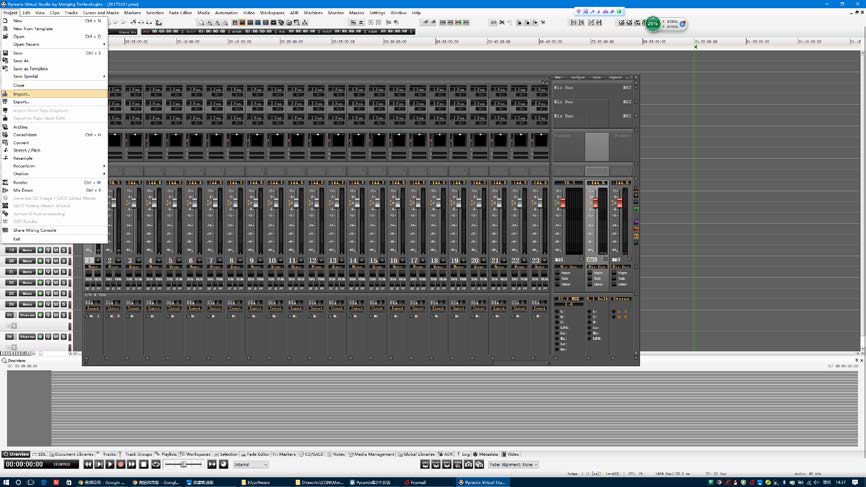Toggle the Loop playback button
The width and height of the screenshot is (866, 487).
156,465
